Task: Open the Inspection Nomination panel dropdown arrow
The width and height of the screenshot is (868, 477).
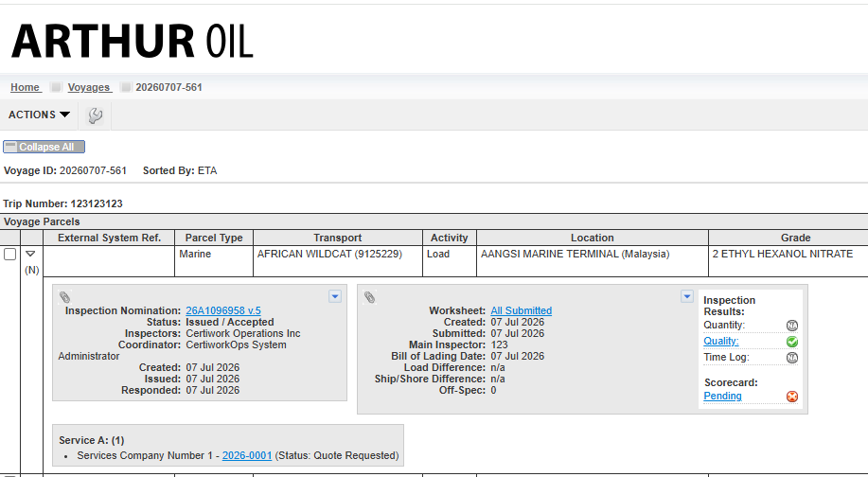Action: click(335, 296)
